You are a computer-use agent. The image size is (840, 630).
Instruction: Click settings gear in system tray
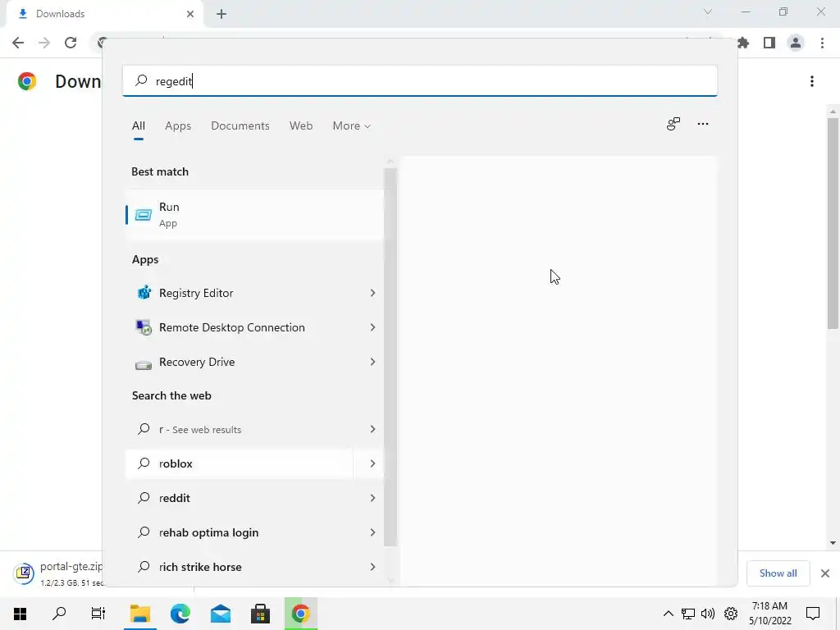click(731, 614)
